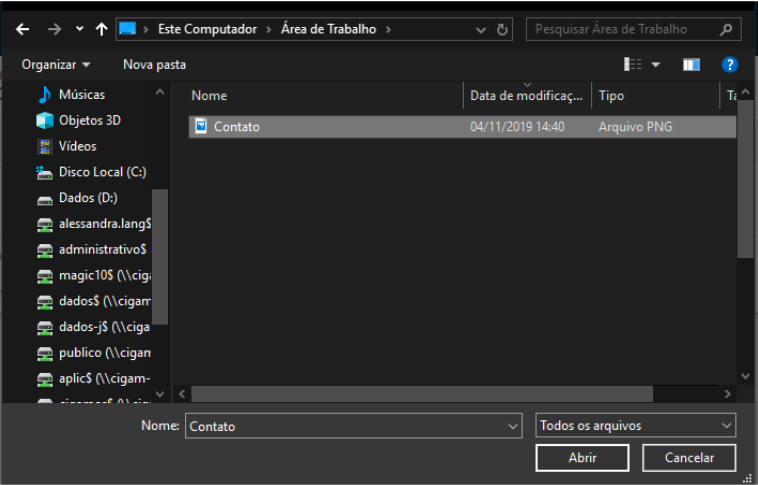Open help with the question mark
This screenshot has width=758, height=485.
(729, 64)
